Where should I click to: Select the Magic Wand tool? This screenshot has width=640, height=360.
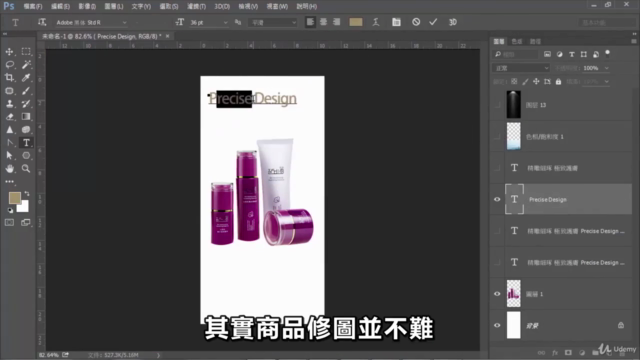tap(26, 64)
